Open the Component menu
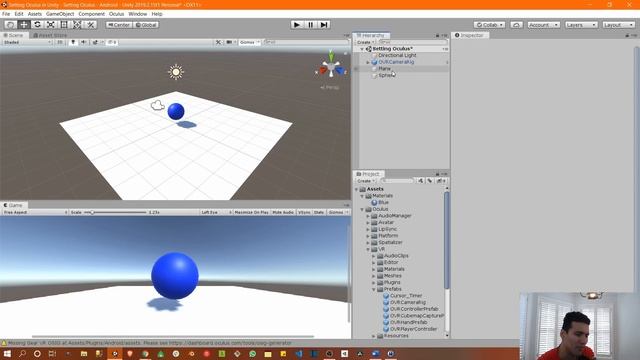This screenshot has height=360, width=640. (x=91, y=14)
